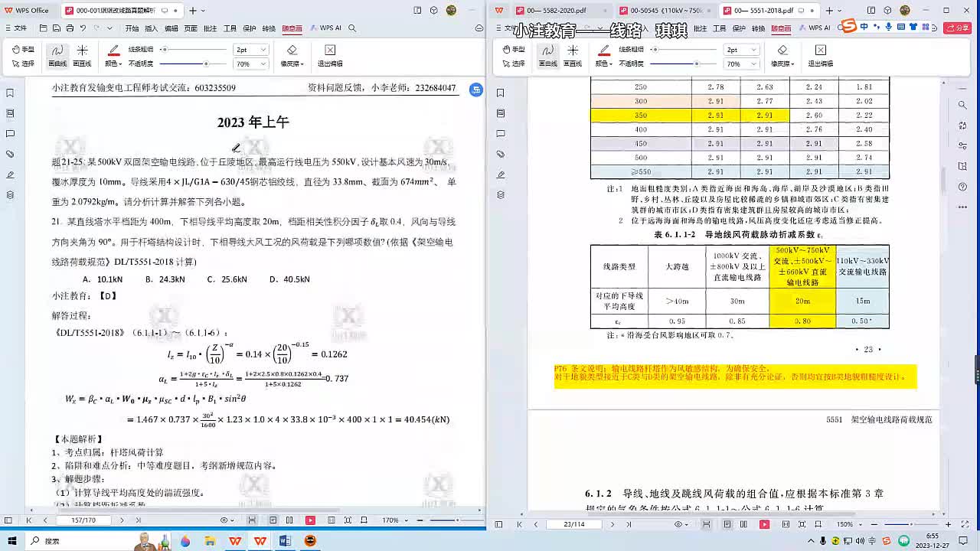Open Microsoft Word from the Windows taskbar
This screenshot has width=980, height=551.
click(x=285, y=541)
